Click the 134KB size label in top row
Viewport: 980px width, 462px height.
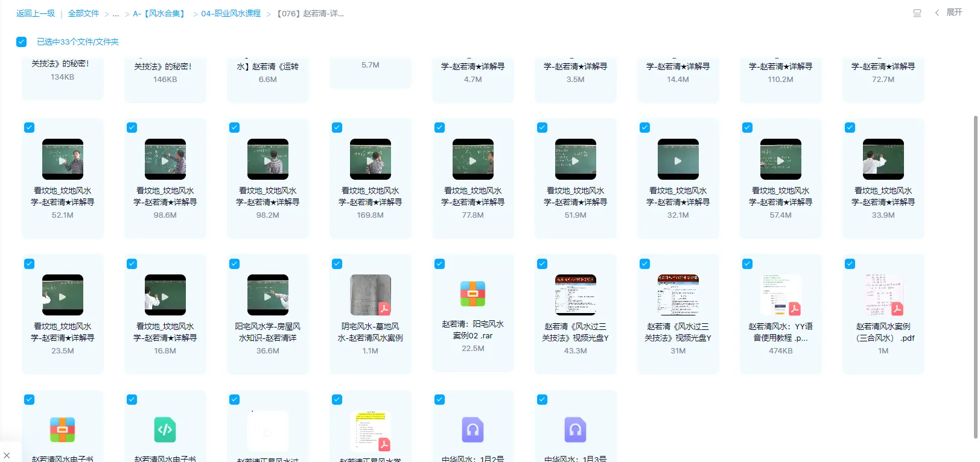pyautogui.click(x=63, y=77)
